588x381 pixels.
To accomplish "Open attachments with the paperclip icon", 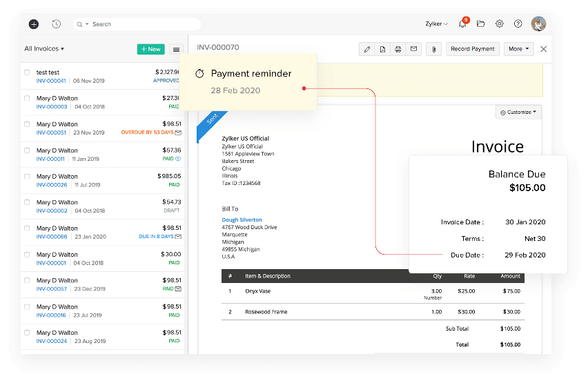I will (x=433, y=49).
